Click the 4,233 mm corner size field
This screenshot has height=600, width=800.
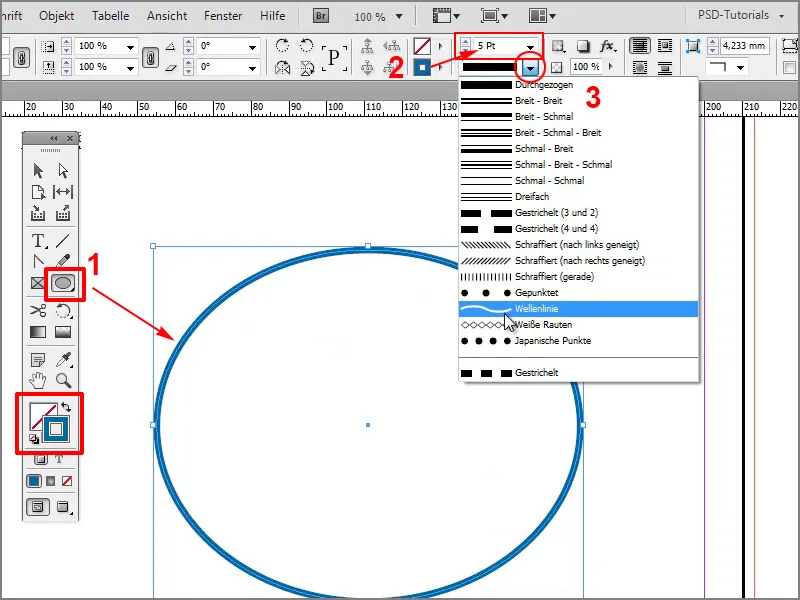[744, 46]
